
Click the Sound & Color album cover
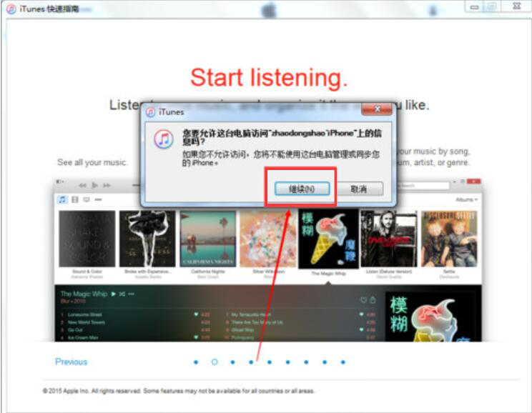(x=87, y=239)
